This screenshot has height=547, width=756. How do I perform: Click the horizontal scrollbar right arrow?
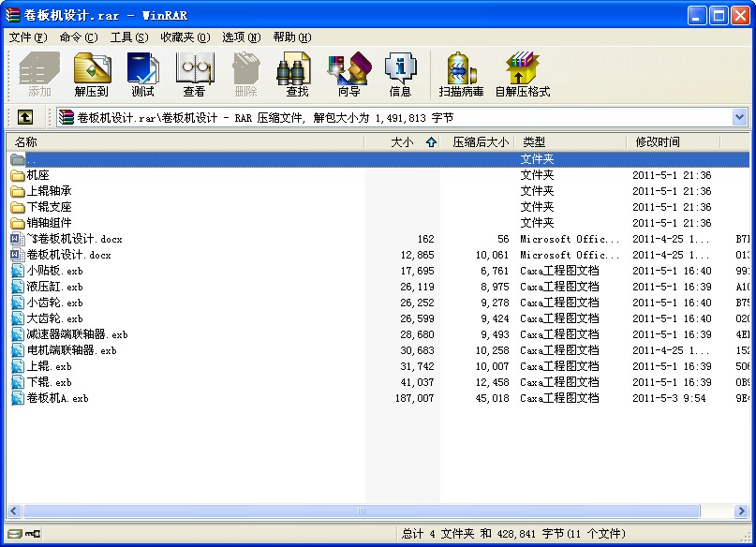click(x=741, y=510)
